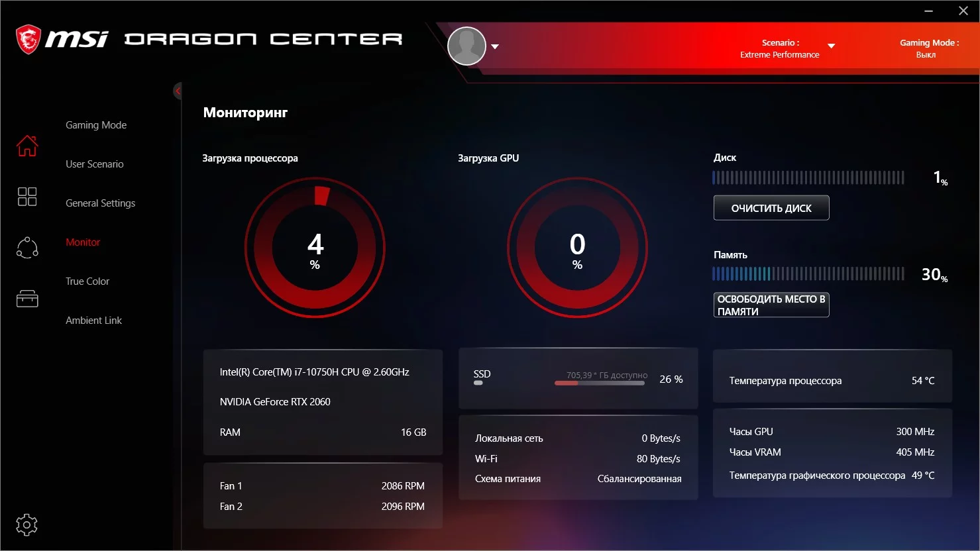Click the SSD usage progress bar
Screen dimensions: 980x551
tap(600, 383)
